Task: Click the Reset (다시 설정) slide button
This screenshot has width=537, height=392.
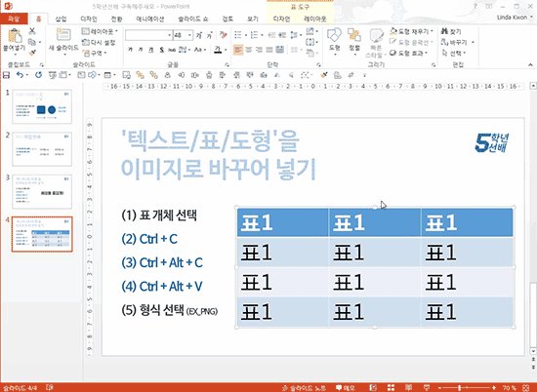Action: coord(99,42)
